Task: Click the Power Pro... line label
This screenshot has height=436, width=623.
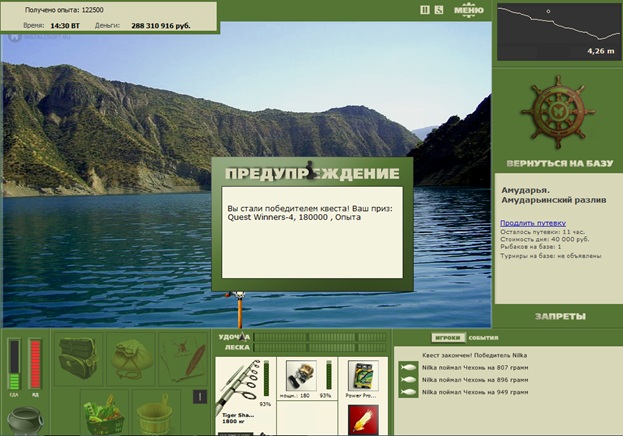Action: click(361, 396)
